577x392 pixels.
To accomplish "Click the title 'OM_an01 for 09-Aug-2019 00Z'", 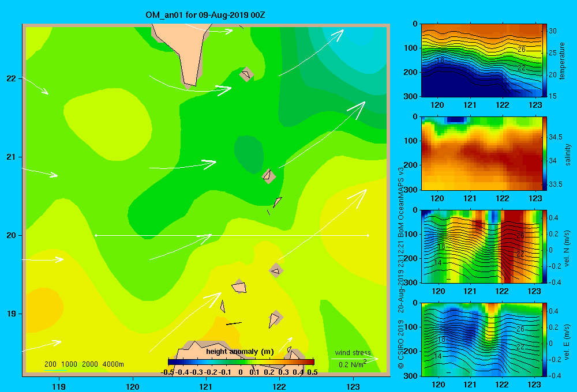I will [205, 15].
